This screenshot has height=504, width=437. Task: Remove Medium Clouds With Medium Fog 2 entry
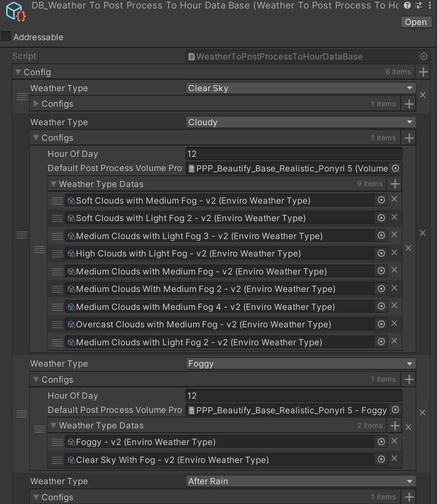coord(395,288)
